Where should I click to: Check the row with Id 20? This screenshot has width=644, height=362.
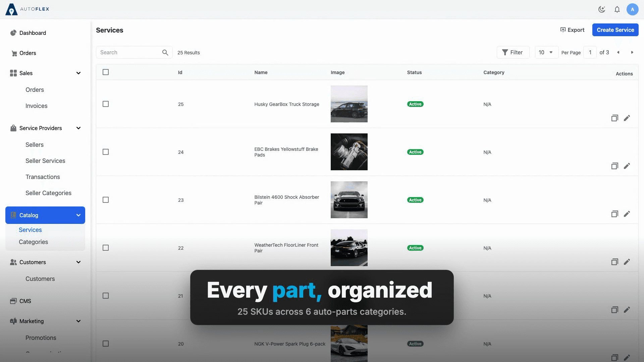click(x=106, y=344)
